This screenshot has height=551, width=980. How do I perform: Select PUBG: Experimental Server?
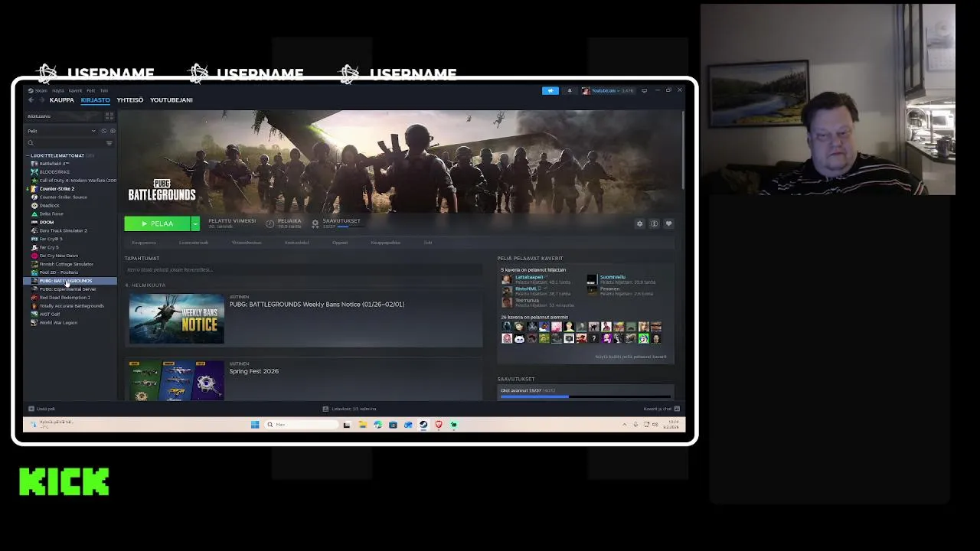click(67, 289)
